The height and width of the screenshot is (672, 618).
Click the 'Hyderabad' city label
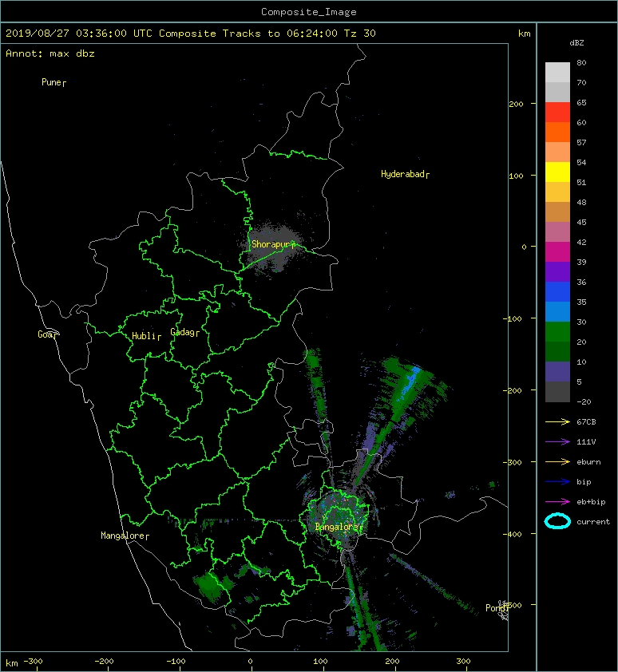402,174
